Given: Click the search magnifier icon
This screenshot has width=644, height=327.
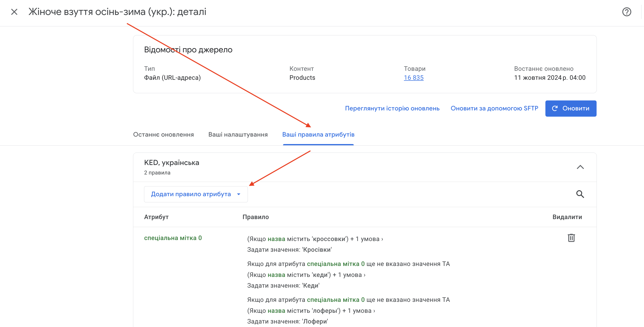Looking at the screenshot, I should [580, 194].
